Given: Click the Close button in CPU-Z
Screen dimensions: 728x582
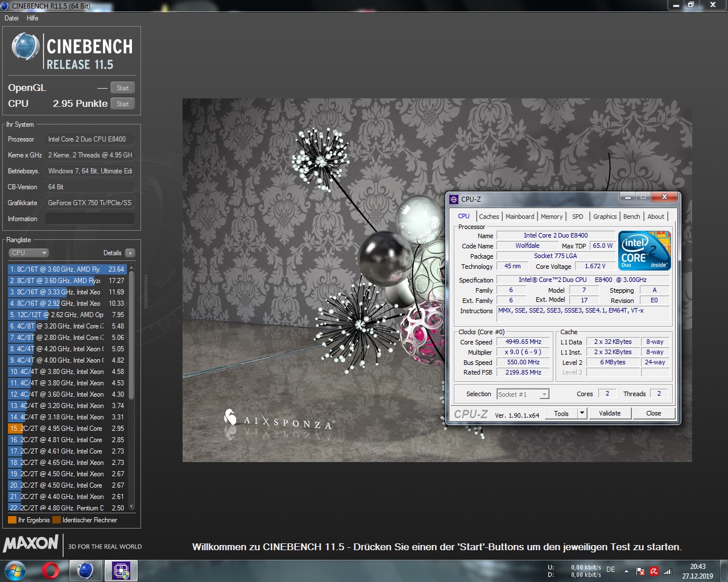Looking at the screenshot, I should click(x=653, y=413).
